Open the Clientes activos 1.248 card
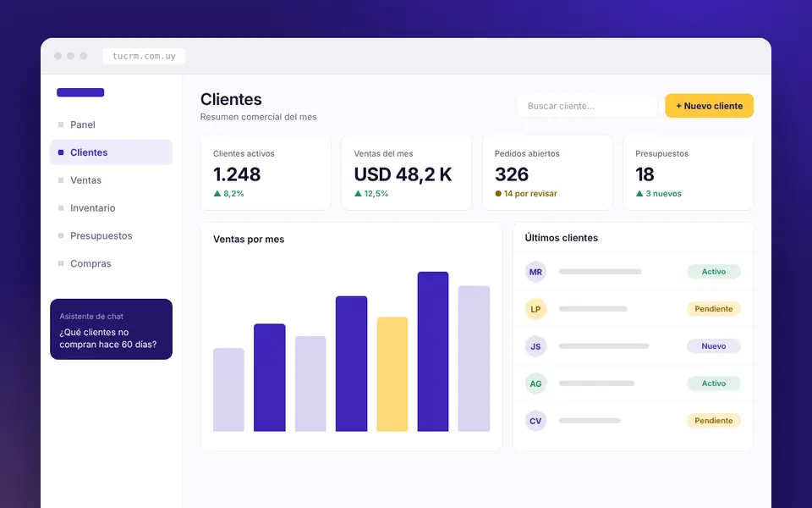This screenshot has height=508, width=812. (x=266, y=173)
